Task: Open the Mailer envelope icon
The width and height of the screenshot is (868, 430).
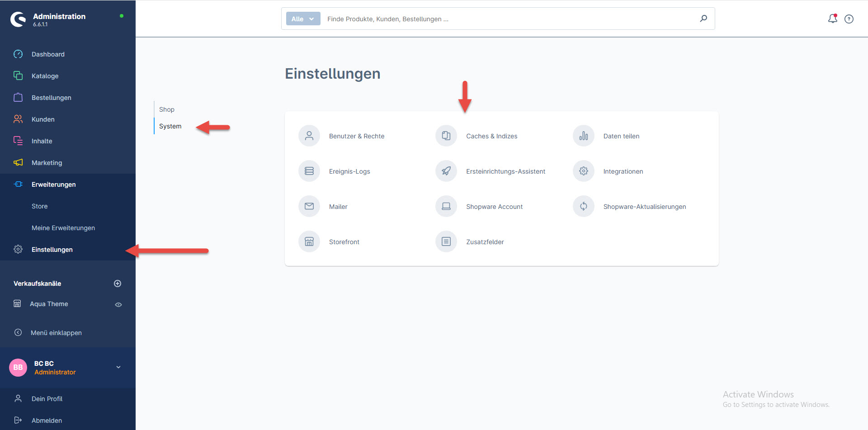Action: [309, 206]
